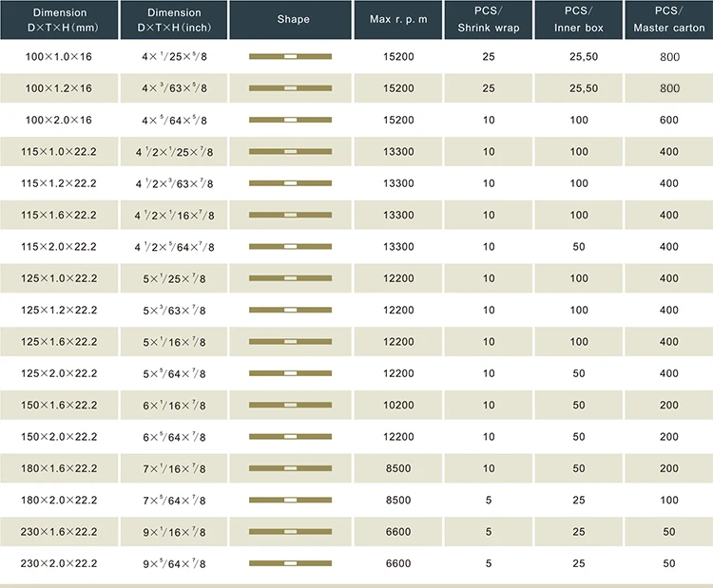Select the Max r.p.m column header

pyautogui.click(x=397, y=20)
